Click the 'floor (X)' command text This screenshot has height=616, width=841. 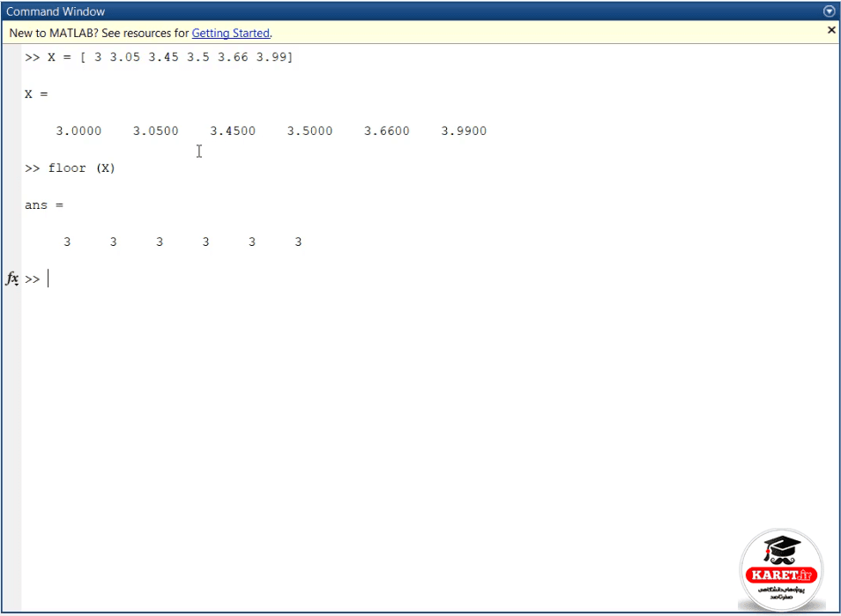81,168
